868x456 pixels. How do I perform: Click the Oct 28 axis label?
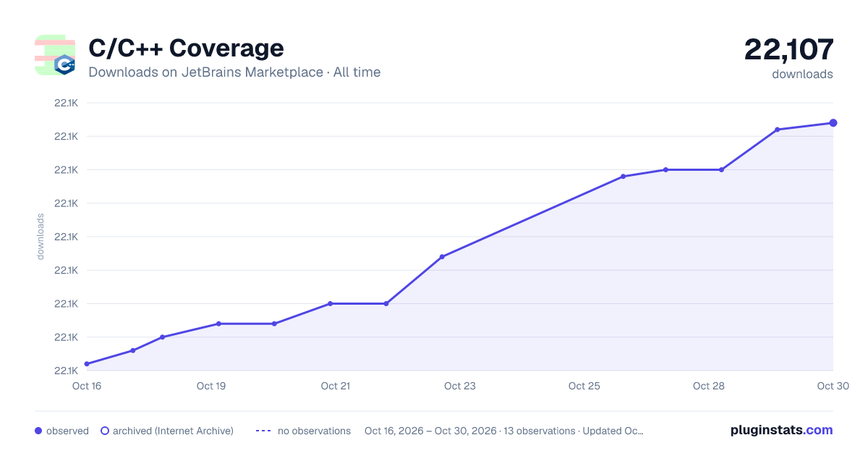pos(709,386)
